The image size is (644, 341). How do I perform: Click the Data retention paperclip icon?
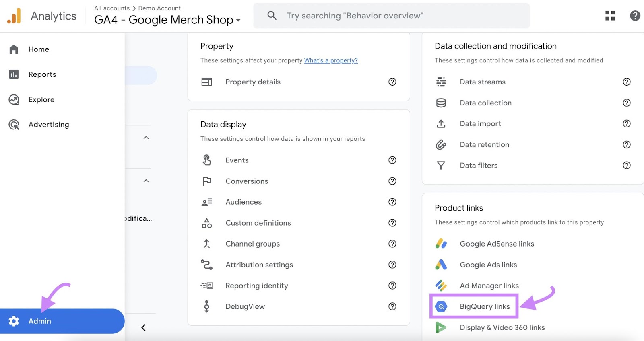441,145
